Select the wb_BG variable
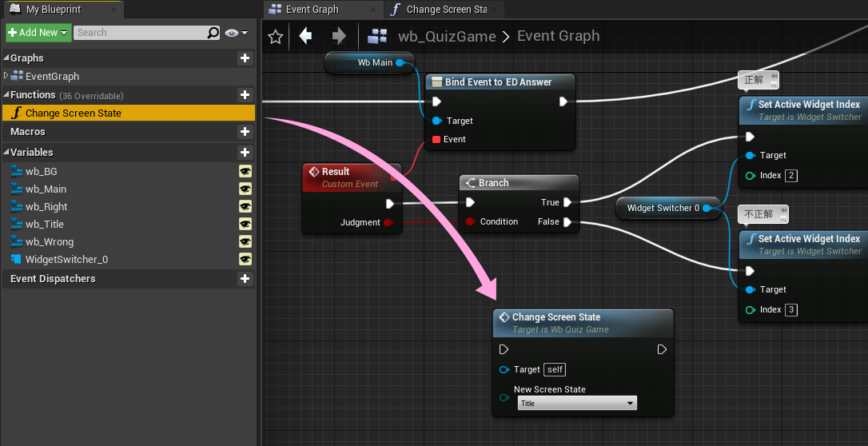 41,172
